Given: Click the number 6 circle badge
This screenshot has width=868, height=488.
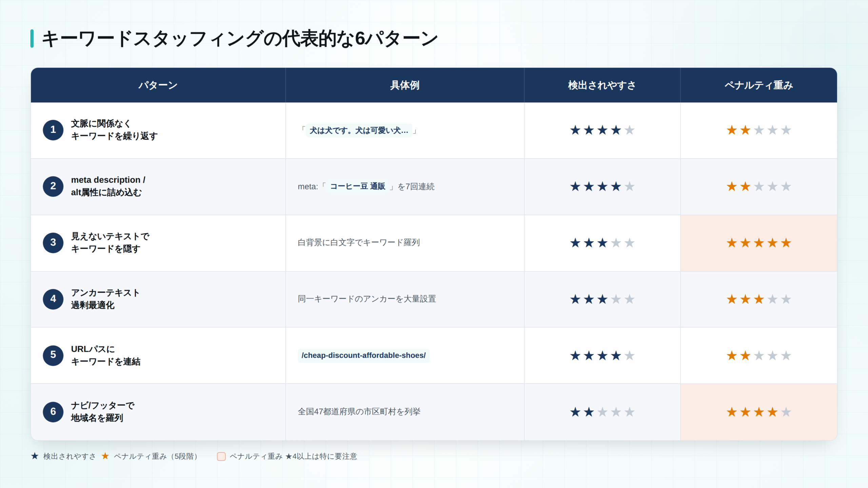Looking at the screenshot, I should pyautogui.click(x=53, y=412).
